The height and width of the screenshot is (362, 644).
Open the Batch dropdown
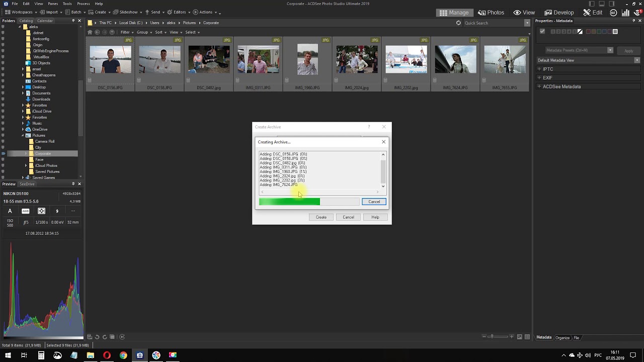[x=75, y=12]
